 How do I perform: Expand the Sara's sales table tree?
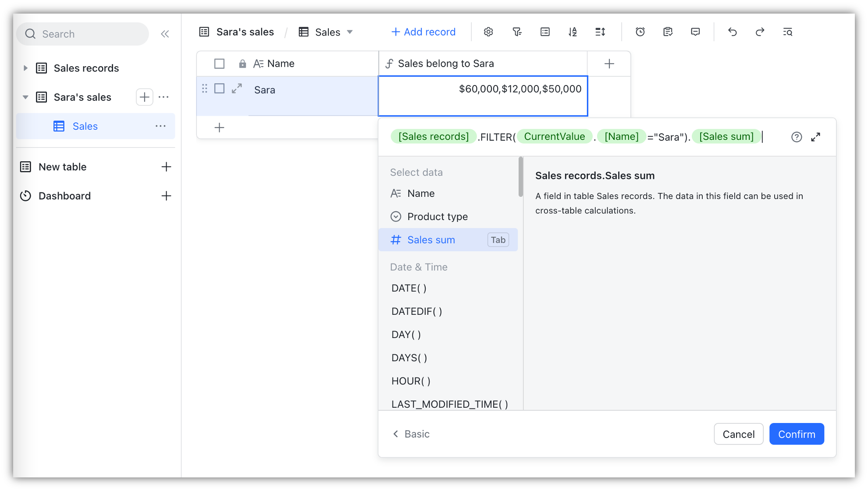pyautogui.click(x=25, y=96)
